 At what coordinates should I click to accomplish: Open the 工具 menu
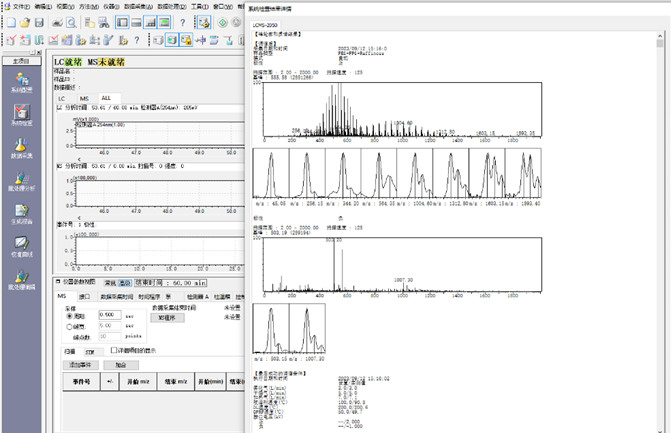click(x=199, y=6)
